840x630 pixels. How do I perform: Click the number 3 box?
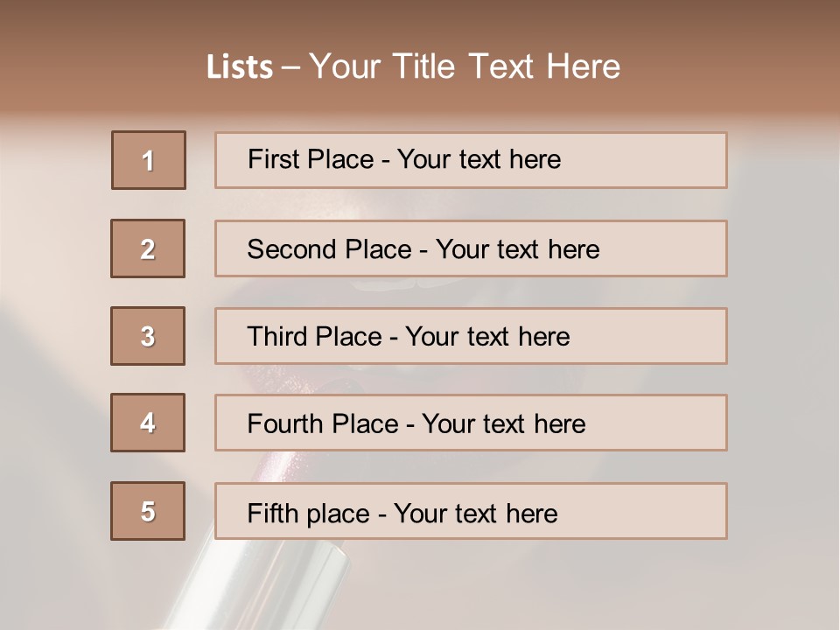(x=148, y=336)
